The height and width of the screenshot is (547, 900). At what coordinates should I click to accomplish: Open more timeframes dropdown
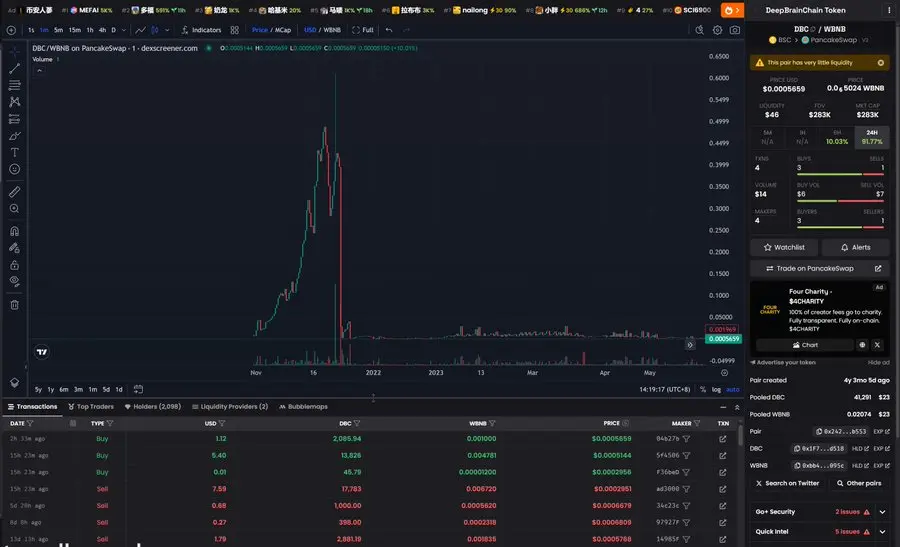123,30
